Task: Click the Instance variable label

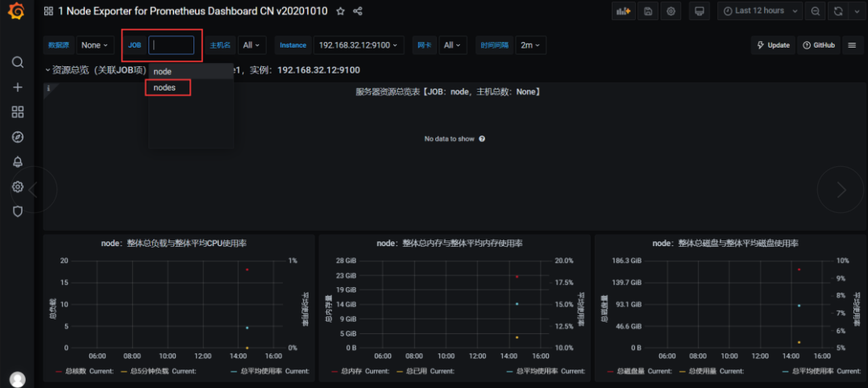Action: tap(293, 45)
